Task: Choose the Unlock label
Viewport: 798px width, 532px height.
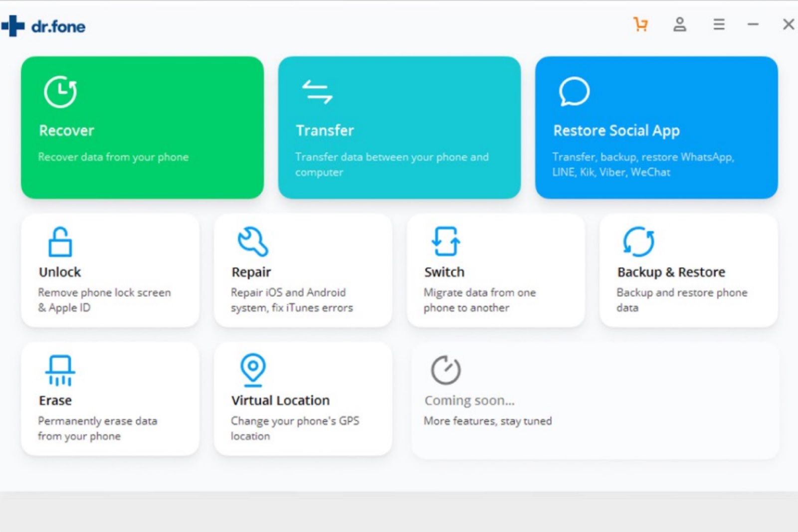Action: tap(60, 272)
